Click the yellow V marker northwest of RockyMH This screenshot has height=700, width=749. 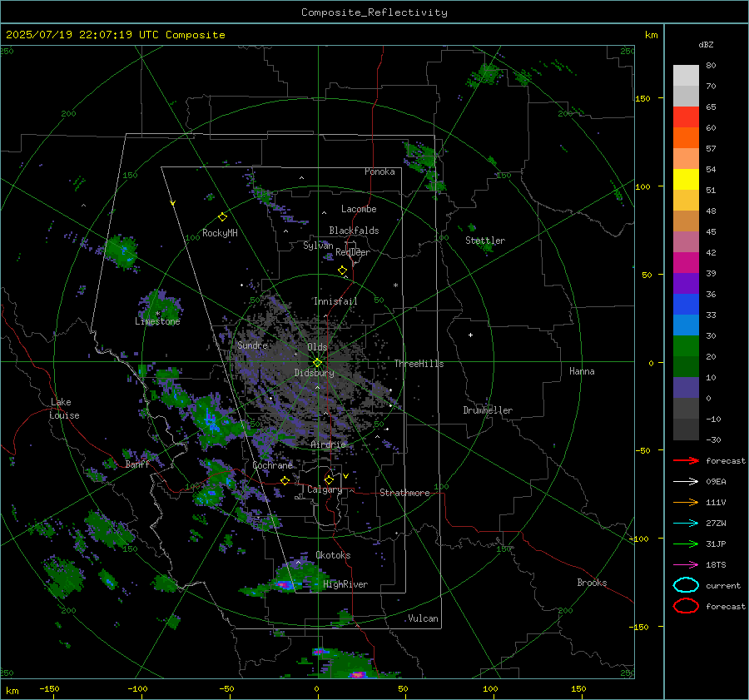tap(173, 203)
